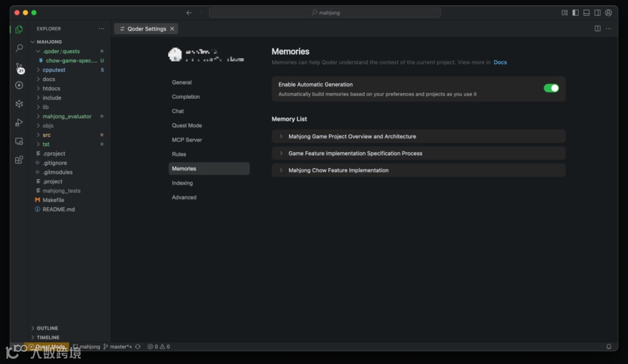
Task: Disable the Enable Automatic Generation switch
Action: (551, 88)
